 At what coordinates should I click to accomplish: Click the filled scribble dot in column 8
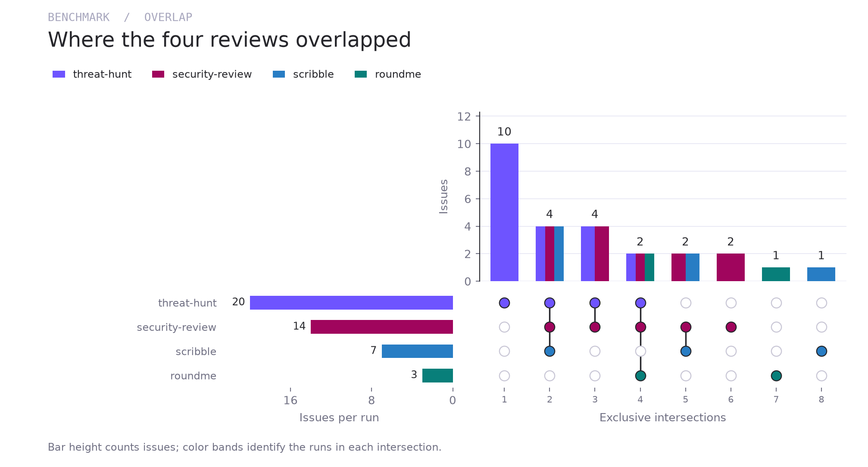[821, 351]
